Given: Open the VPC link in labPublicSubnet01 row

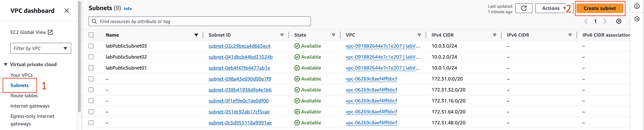Looking at the screenshot, I should click(x=383, y=68).
